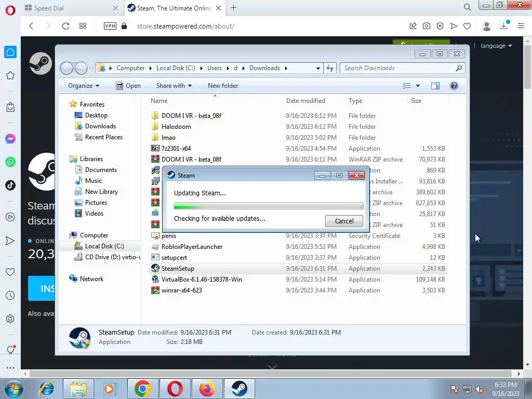Select 7z2301-x64 application file
Image resolution: width=532 pixels, height=399 pixels.
pyautogui.click(x=176, y=148)
